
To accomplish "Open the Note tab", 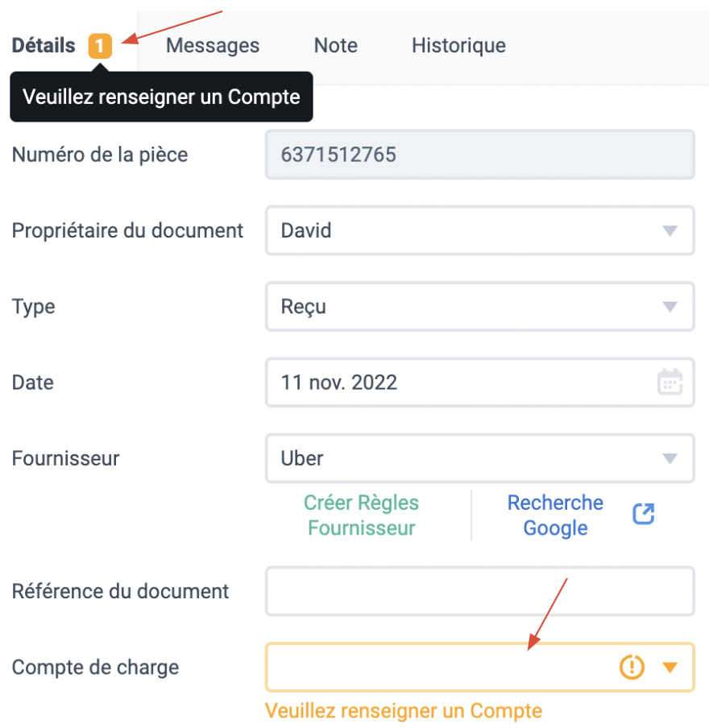I will [x=336, y=45].
